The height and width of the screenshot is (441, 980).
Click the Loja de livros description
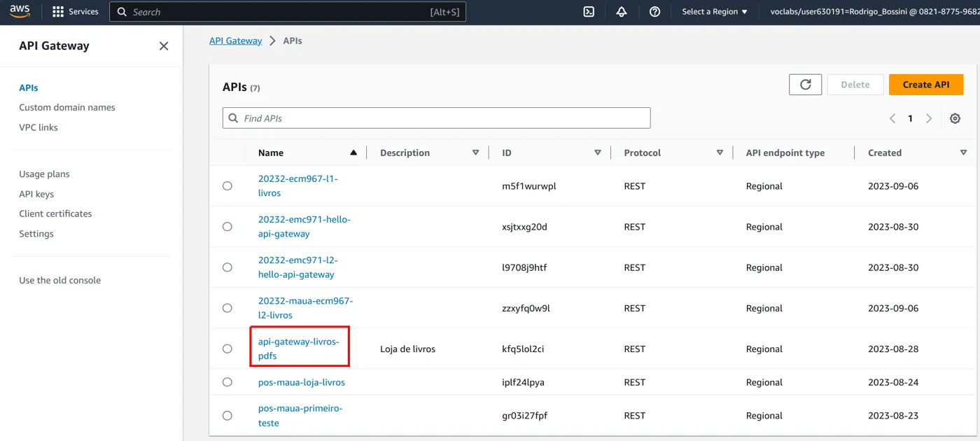click(407, 349)
